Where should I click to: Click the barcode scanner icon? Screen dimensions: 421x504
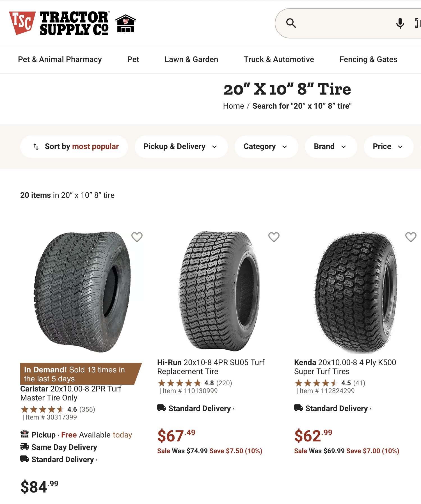pos(418,23)
